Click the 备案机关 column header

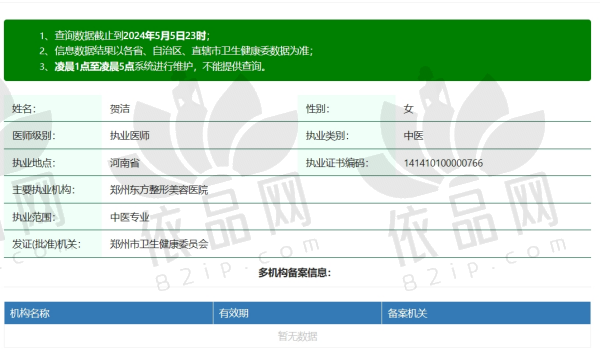[x=486, y=313]
